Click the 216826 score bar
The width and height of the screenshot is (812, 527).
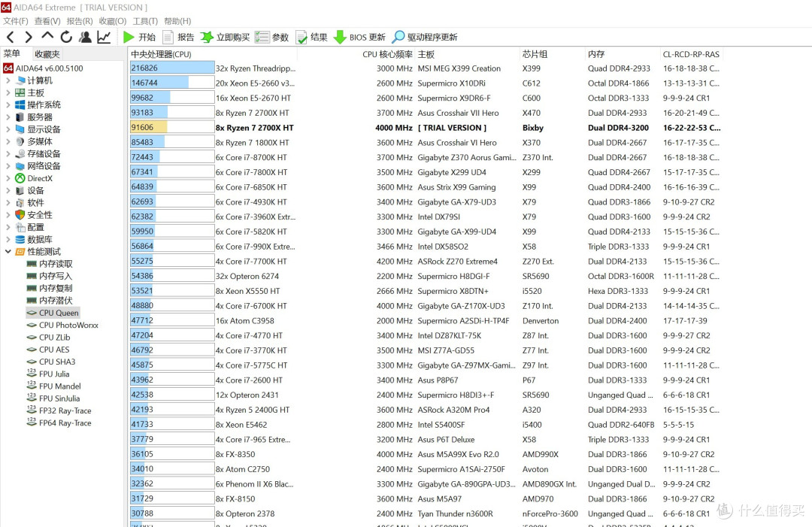coord(172,68)
